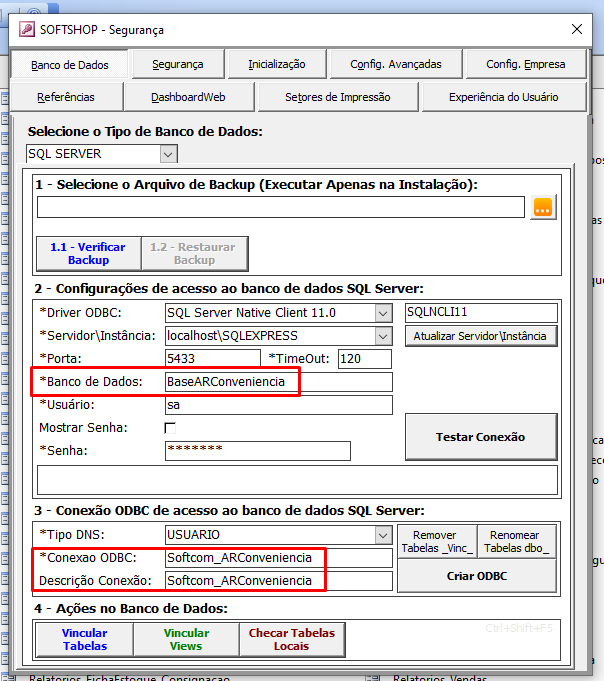
Task: Click the orange browse backup file icon
Action: pyautogui.click(x=543, y=207)
